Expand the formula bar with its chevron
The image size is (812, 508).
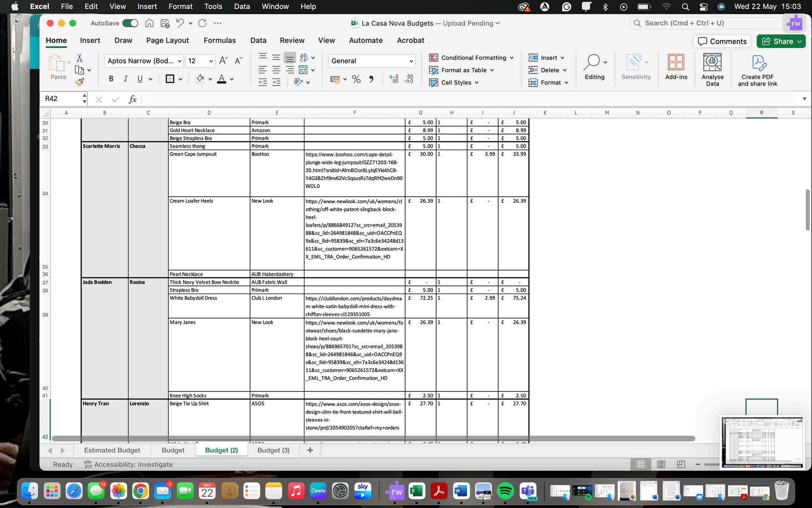click(804, 99)
